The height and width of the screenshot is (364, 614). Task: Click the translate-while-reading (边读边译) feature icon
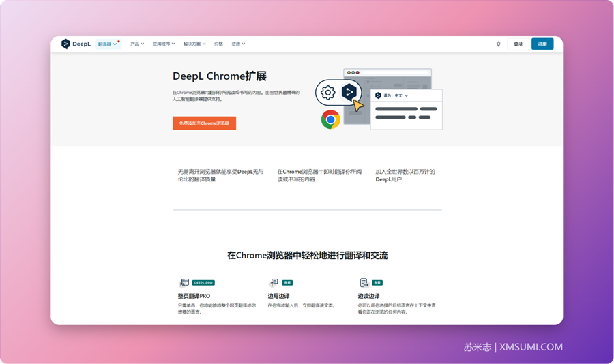(364, 282)
